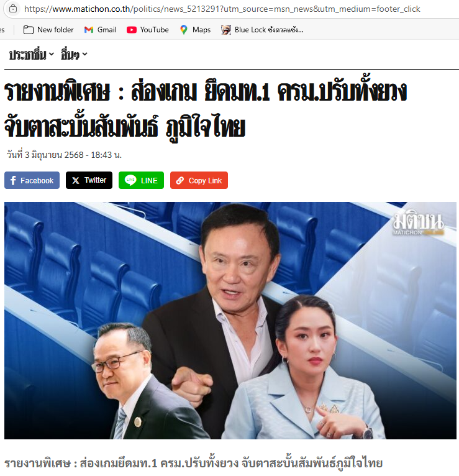Click the LINE speech bubble icon
Screen dimensions: 459x476
pos(130,180)
